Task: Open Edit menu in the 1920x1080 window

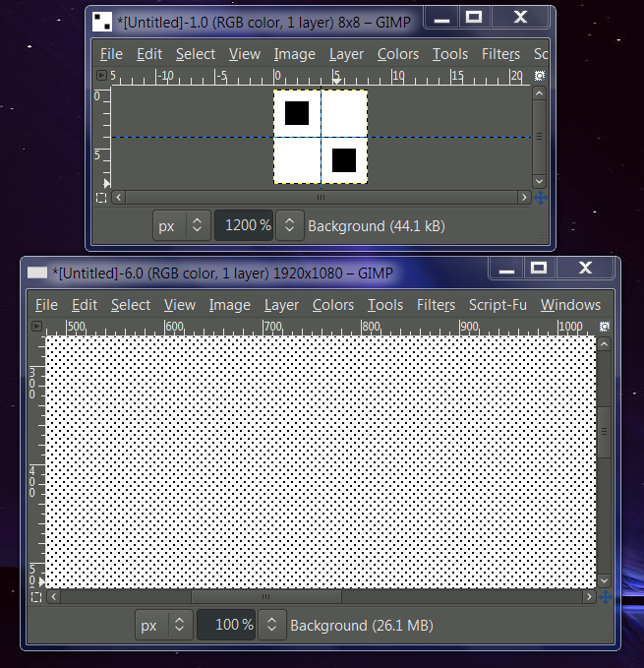Action: point(85,305)
